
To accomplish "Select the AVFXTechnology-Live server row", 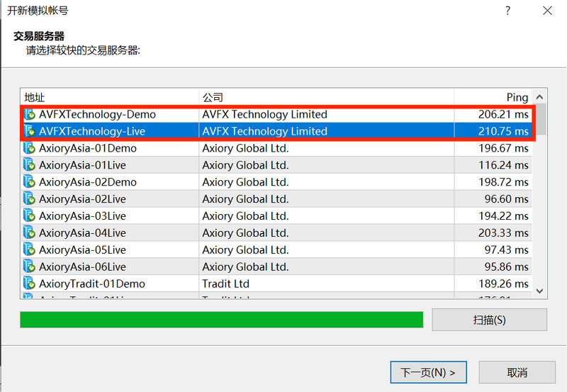I will click(276, 131).
